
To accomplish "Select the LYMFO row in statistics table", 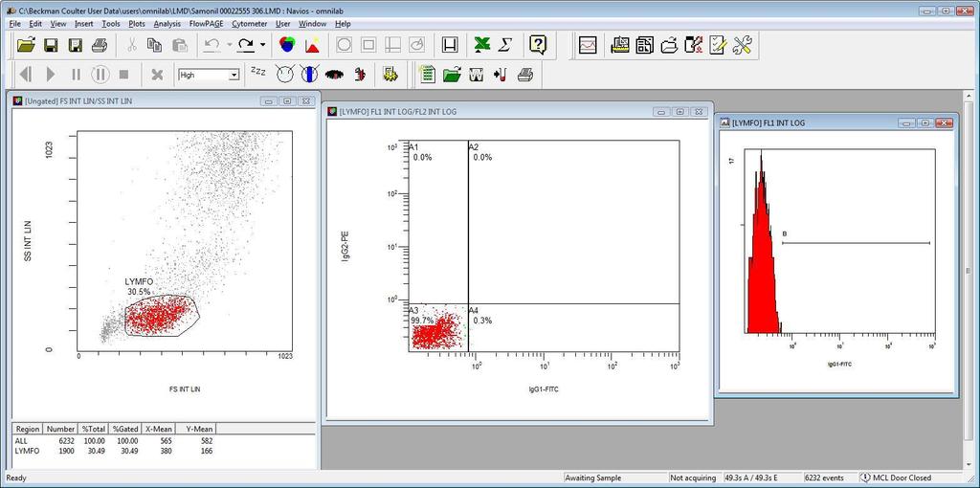I will 114,451.
